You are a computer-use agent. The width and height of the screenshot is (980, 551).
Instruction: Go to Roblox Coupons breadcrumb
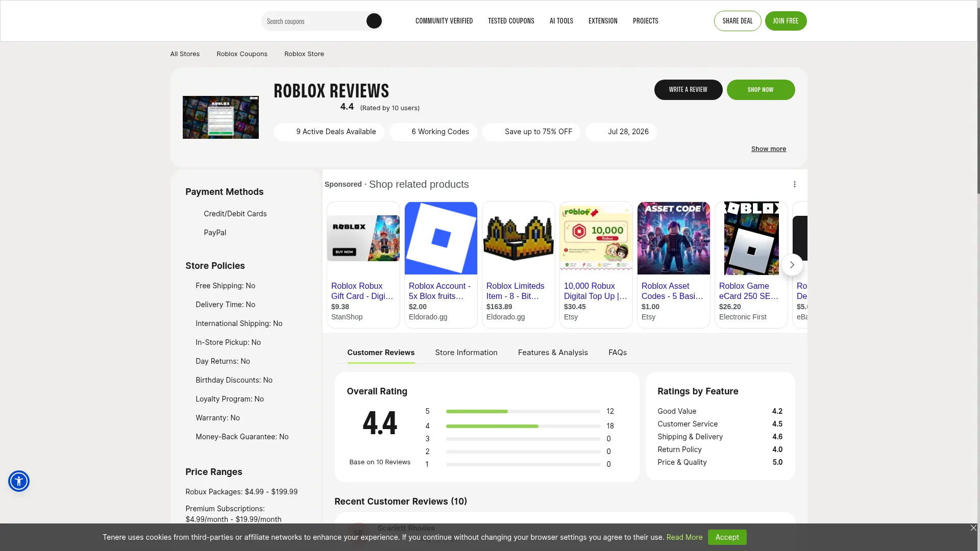242,54
